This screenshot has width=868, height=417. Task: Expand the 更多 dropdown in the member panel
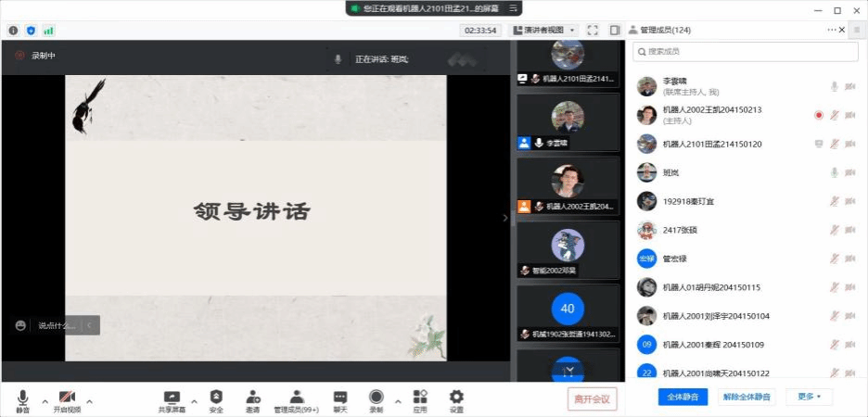click(809, 397)
